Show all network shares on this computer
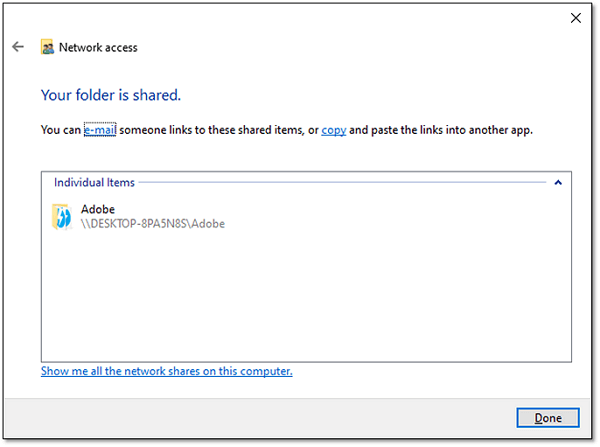This screenshot has height=447, width=600. (166, 371)
